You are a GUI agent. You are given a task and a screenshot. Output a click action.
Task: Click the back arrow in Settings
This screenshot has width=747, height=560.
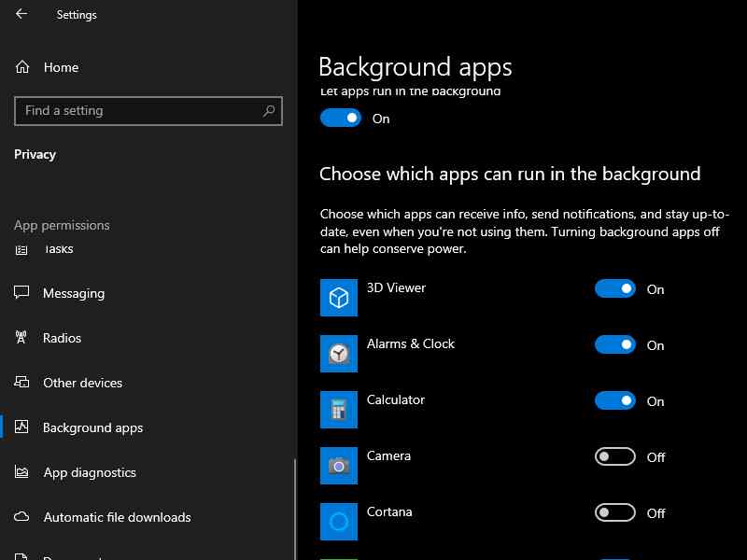click(x=21, y=14)
